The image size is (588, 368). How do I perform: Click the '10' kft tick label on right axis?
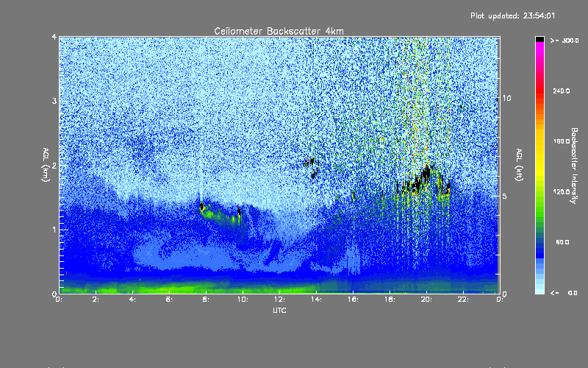click(x=506, y=99)
